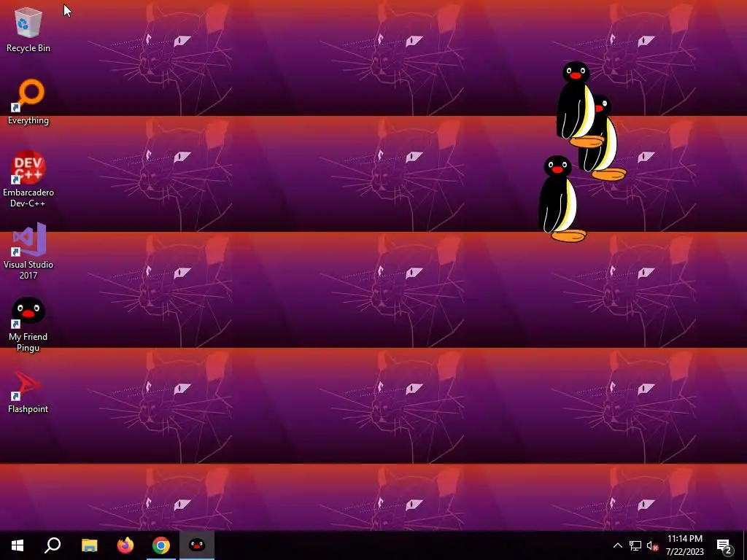Switch to running Pingu app in taskbar
The image size is (747, 560).
coord(197,545)
